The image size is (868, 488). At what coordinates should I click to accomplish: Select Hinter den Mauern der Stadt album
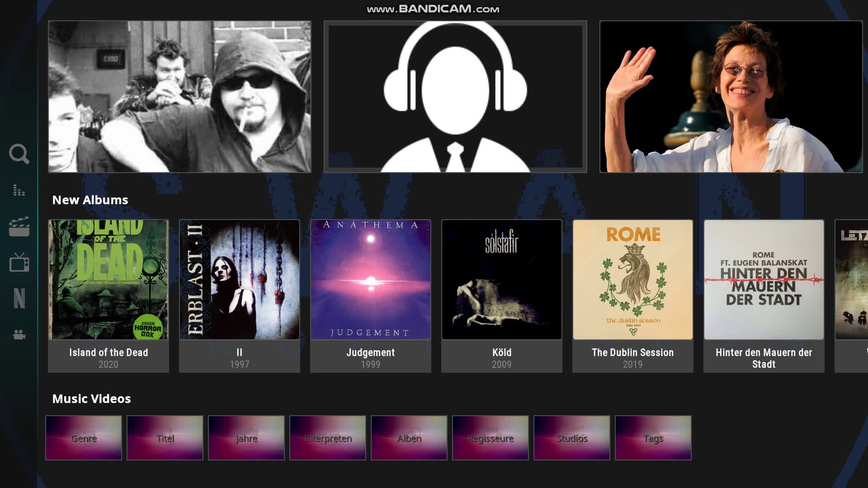[764, 296]
